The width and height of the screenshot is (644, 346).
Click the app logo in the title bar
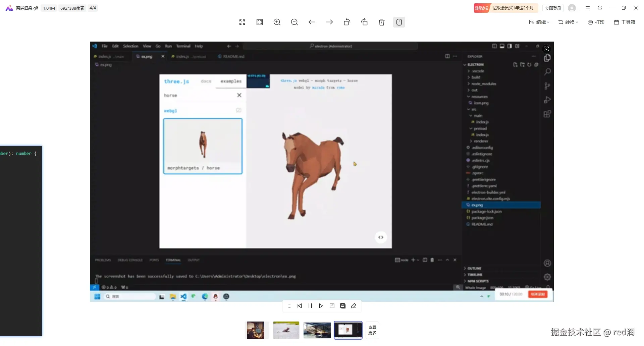coord(9,8)
